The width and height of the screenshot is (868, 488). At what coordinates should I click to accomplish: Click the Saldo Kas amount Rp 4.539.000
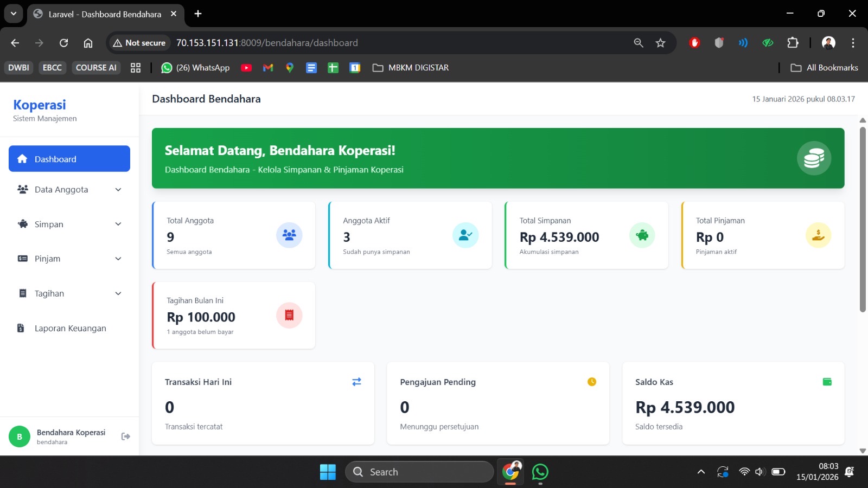pos(685,407)
